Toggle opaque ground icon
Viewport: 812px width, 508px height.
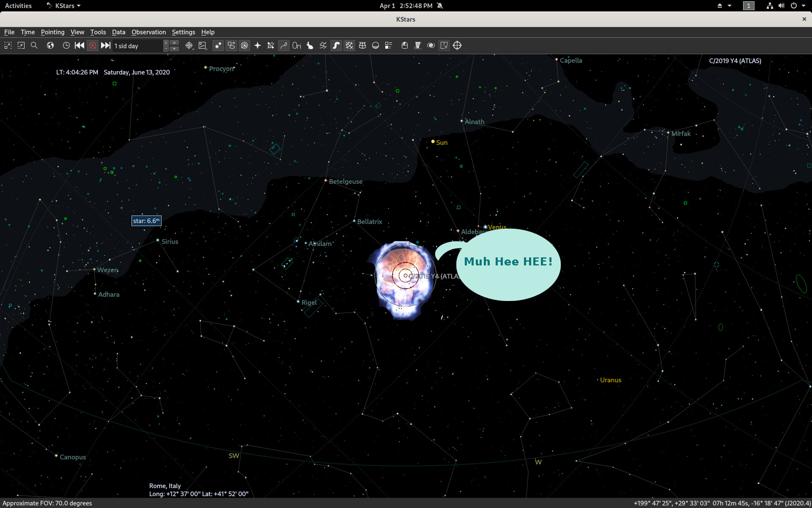tap(376, 45)
